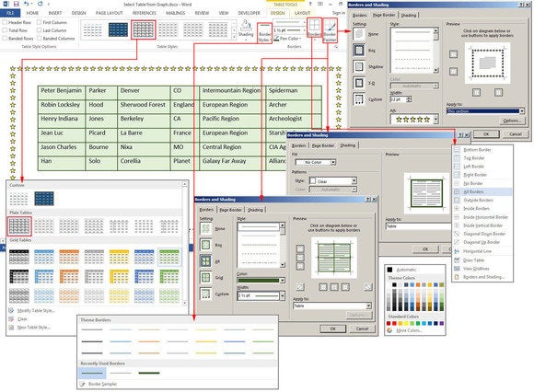Viewport: 534px width, 392px height.
Task: Choose Box setting in the Borders tab dialog
Action: (205, 245)
